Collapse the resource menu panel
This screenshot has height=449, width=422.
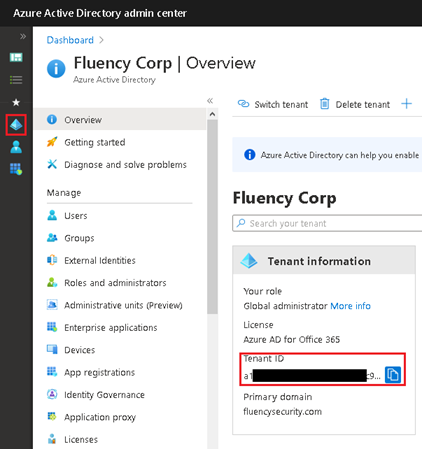tap(210, 101)
